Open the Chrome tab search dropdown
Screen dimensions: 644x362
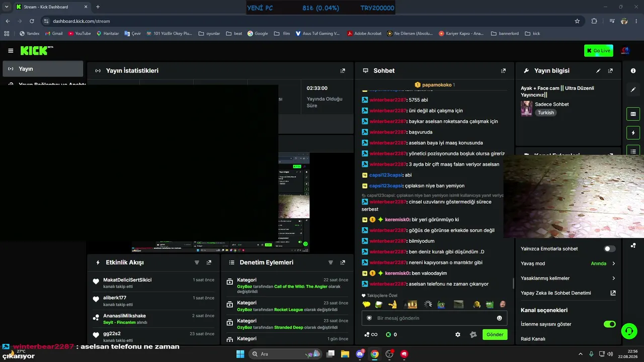7,7
